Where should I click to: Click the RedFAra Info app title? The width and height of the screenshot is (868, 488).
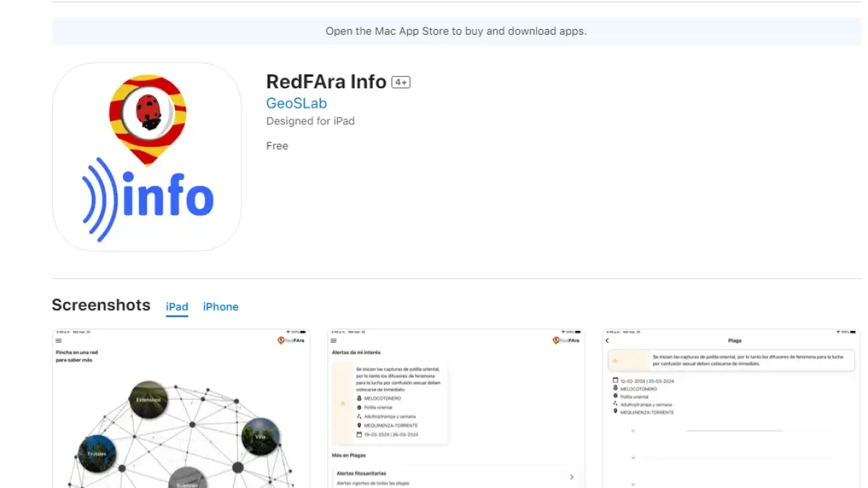326,82
